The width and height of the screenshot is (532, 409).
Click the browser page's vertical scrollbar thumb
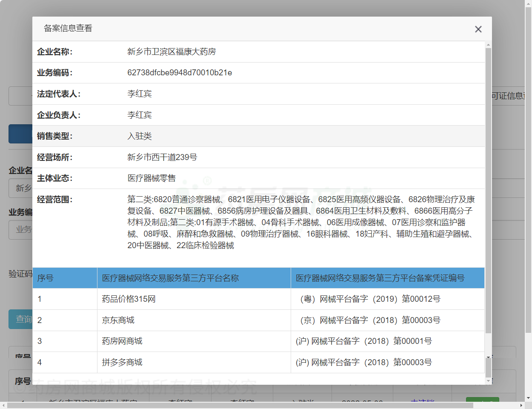[x=528, y=170]
